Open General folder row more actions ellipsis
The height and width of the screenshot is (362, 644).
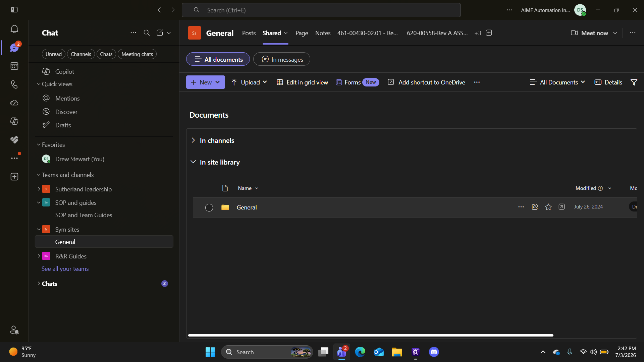[521, 207]
